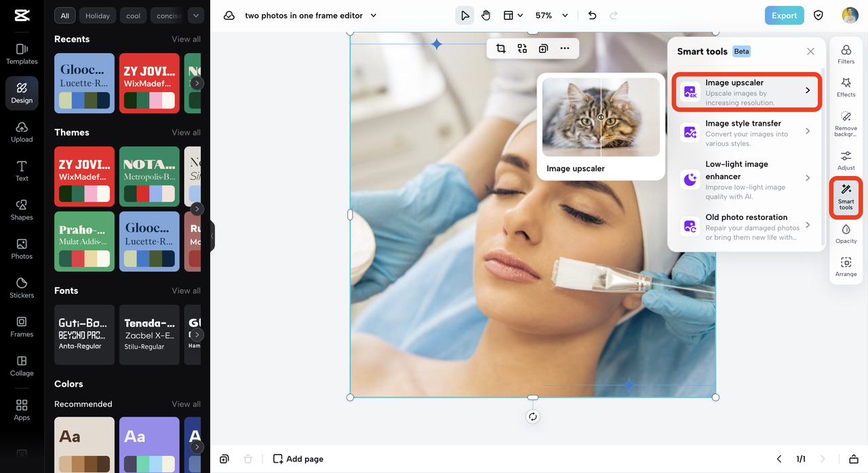The width and height of the screenshot is (868, 473).
Task: Apply the beige Aa recommended color palette
Action: pos(84,445)
